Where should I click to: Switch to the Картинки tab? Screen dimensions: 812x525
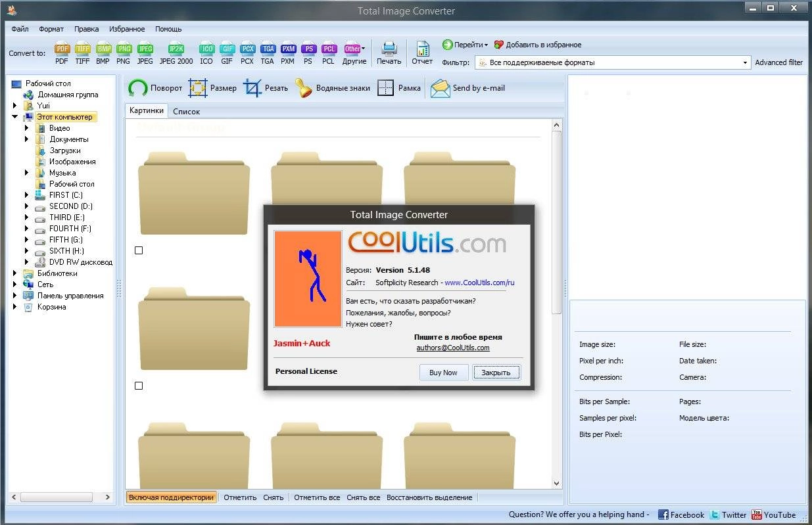(147, 111)
